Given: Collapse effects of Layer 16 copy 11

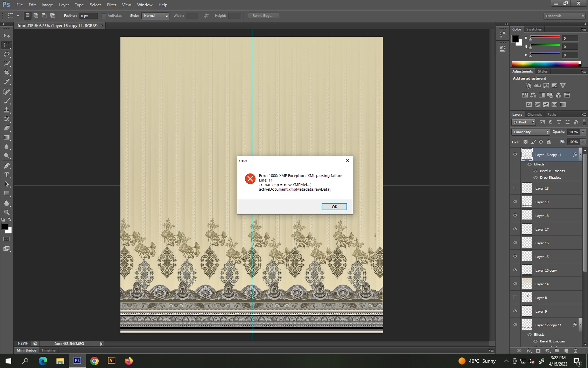Looking at the screenshot, I should (580, 155).
